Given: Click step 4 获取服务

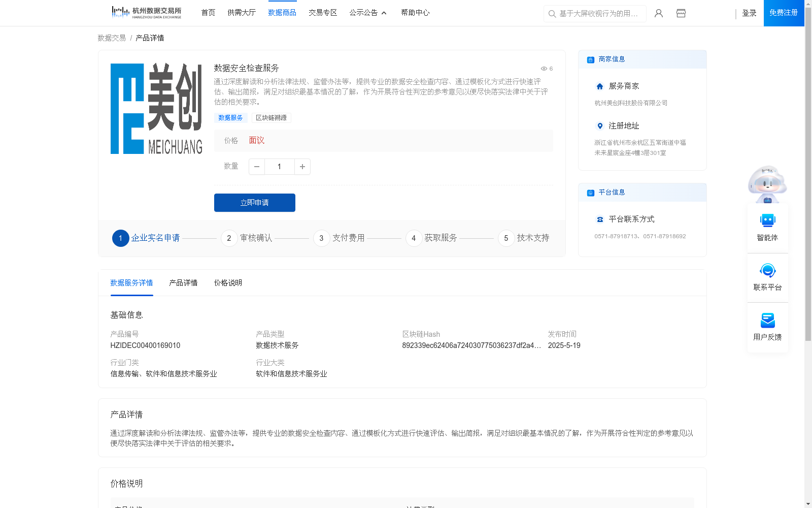Looking at the screenshot, I should (431, 238).
